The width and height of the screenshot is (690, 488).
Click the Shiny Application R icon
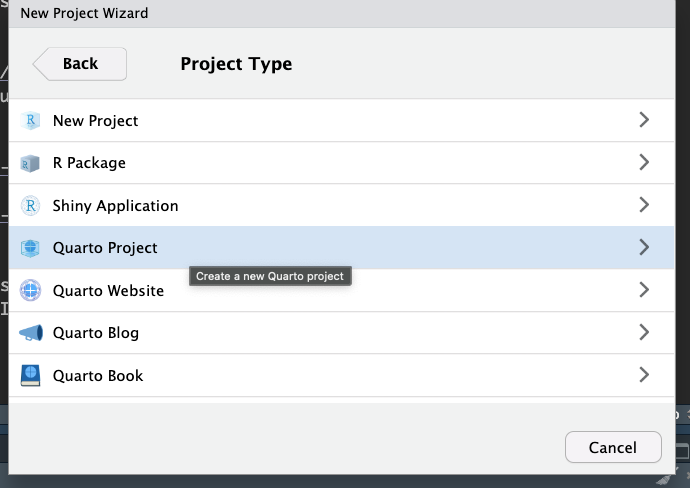click(x=31, y=206)
